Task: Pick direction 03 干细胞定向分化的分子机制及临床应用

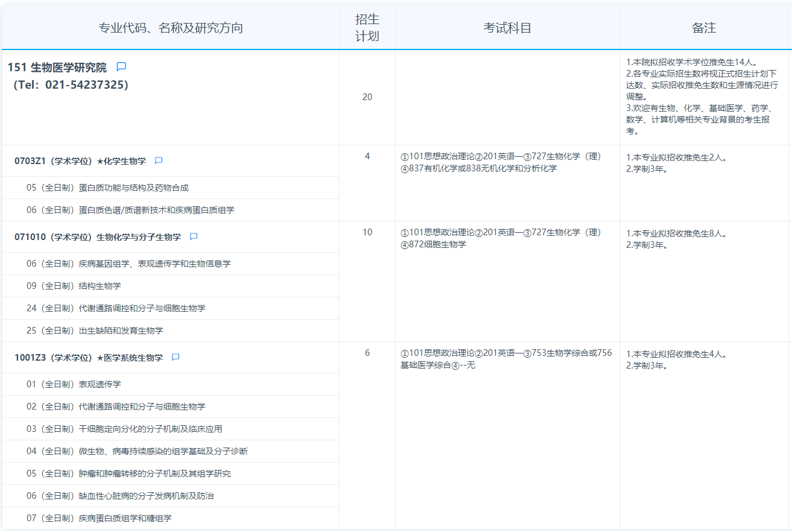Action: pyautogui.click(x=124, y=429)
